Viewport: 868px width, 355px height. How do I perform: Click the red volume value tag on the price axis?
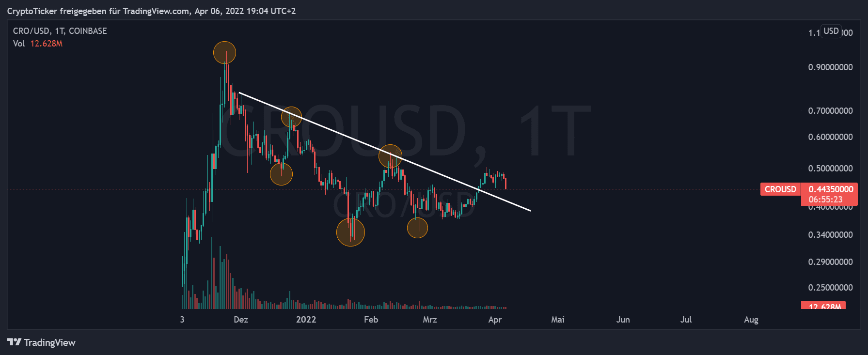(823, 306)
